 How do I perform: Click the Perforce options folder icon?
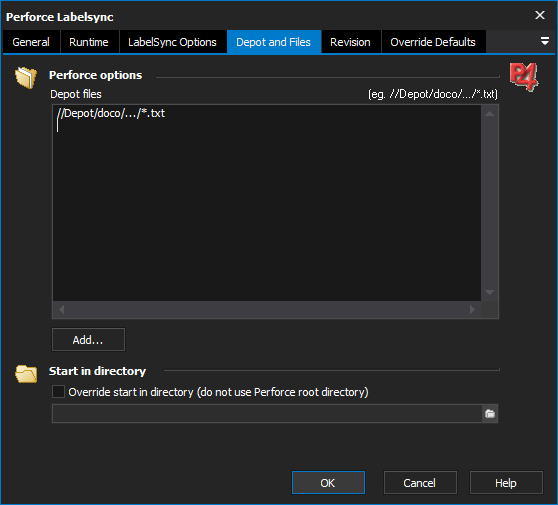[x=26, y=77]
